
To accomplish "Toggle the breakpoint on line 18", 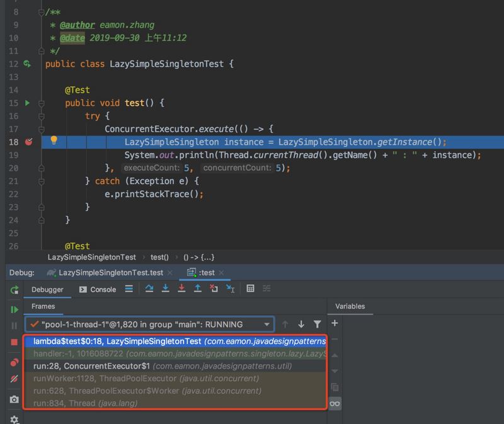I will (x=28, y=142).
